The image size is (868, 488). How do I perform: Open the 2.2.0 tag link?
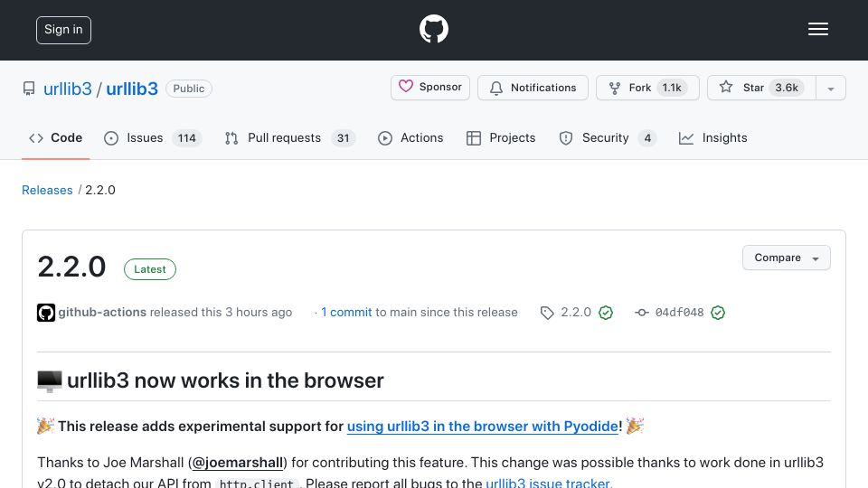576,312
